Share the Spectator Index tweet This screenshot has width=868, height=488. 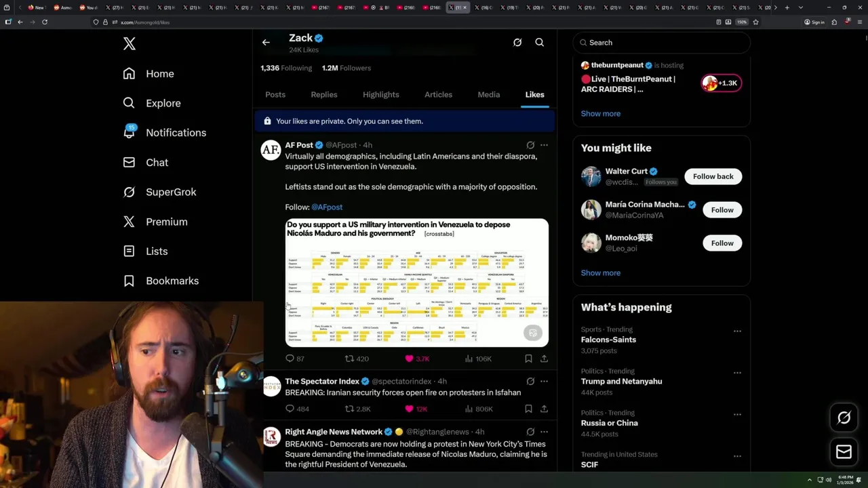pyautogui.click(x=544, y=409)
